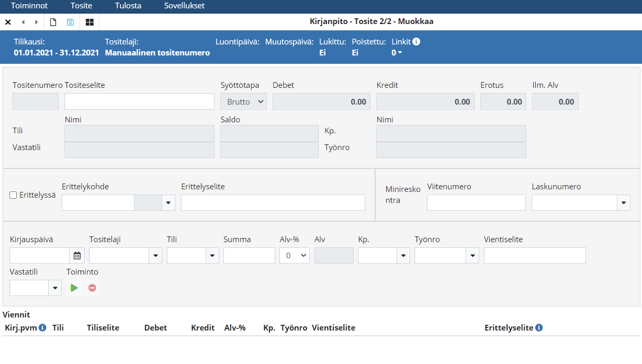Expand the Laskunumero dropdown arrow
Image resolution: width=642 pixels, height=364 pixels.
click(623, 203)
